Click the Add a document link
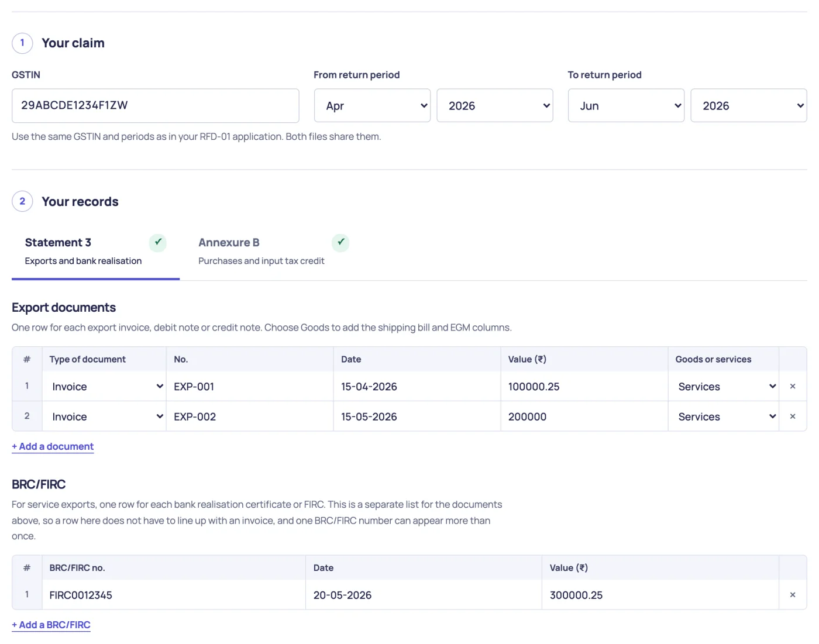 (x=53, y=446)
